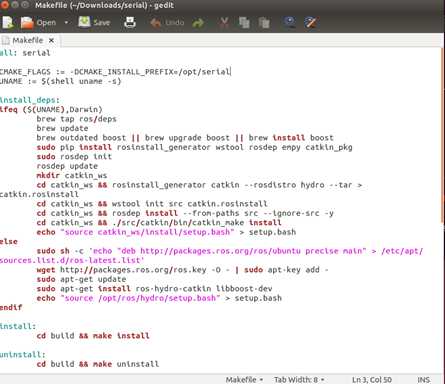
Task: Click the 'UNAME := $(shell uname -s)' line
Action: click(x=60, y=81)
